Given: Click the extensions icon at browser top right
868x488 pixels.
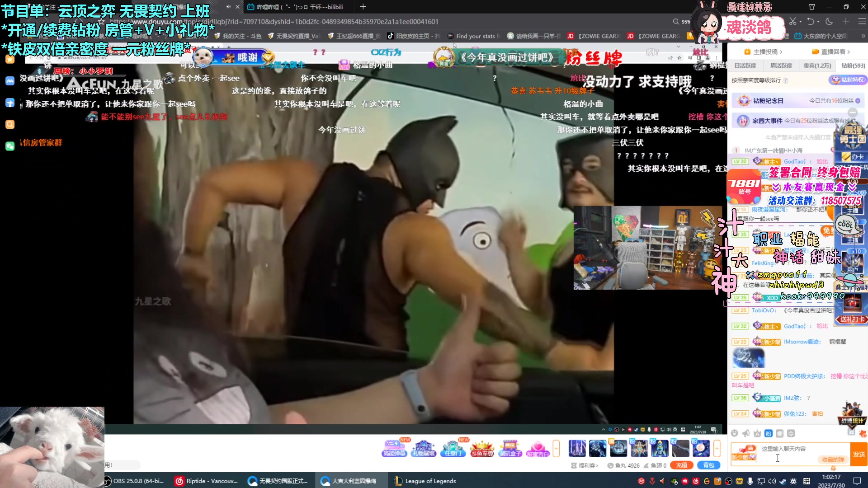Looking at the screenshot, I should (812, 7).
